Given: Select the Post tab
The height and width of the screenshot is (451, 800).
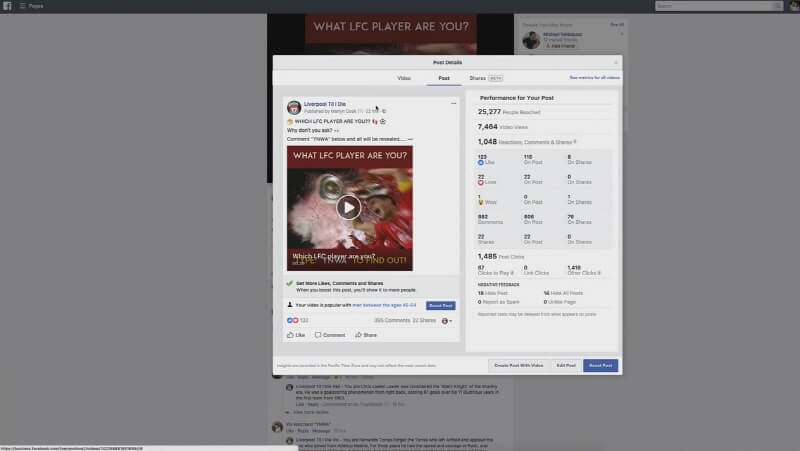Looking at the screenshot, I should tap(444, 78).
